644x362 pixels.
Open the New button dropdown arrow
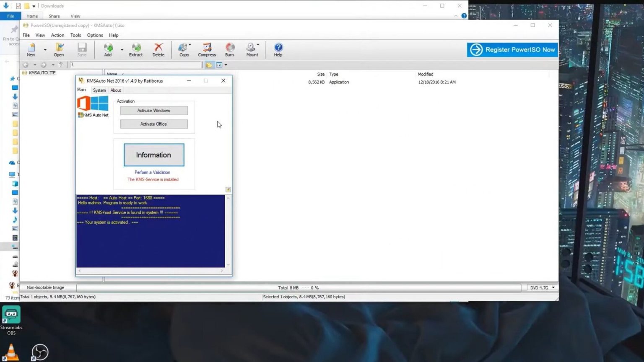click(44, 49)
